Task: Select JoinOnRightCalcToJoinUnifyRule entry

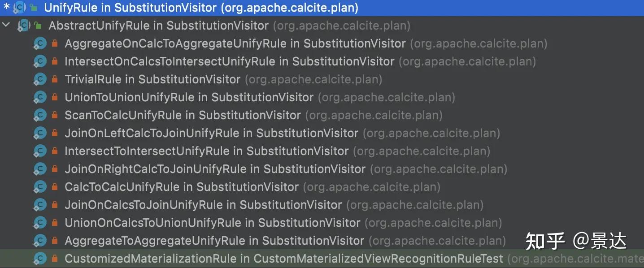Action: point(215,169)
